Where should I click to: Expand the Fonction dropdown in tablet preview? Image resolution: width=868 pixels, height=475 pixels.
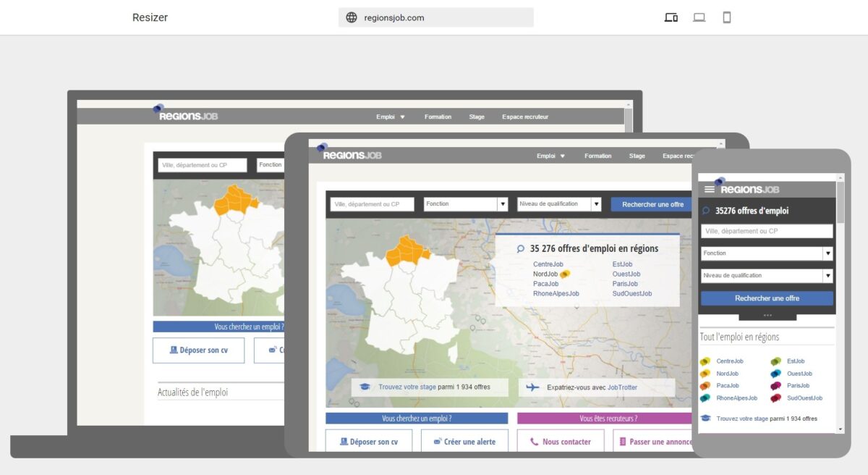coord(502,204)
